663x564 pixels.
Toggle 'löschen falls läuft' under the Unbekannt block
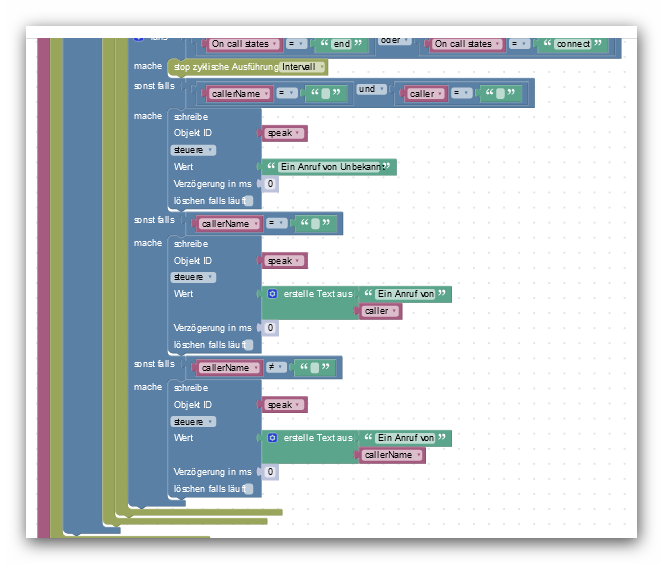point(249,201)
